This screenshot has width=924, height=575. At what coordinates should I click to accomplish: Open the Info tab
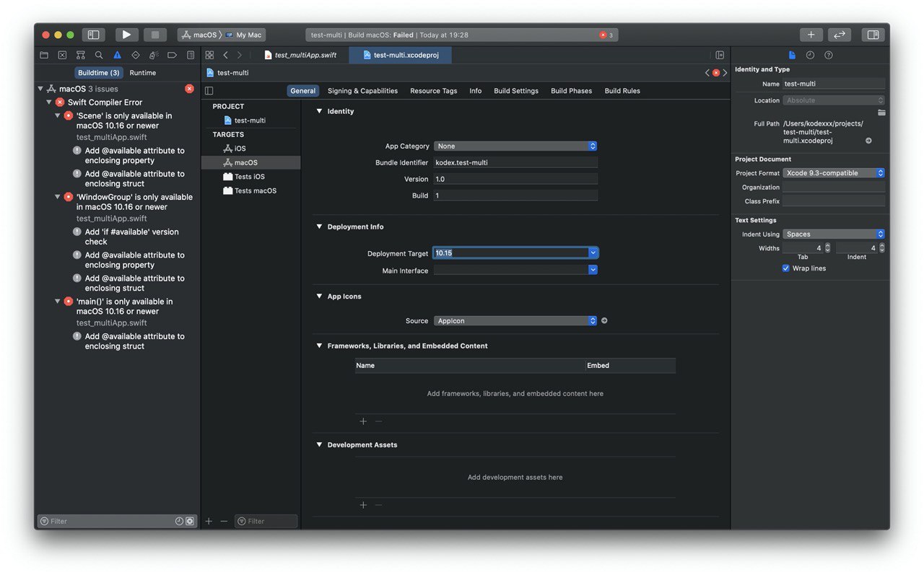click(x=476, y=91)
